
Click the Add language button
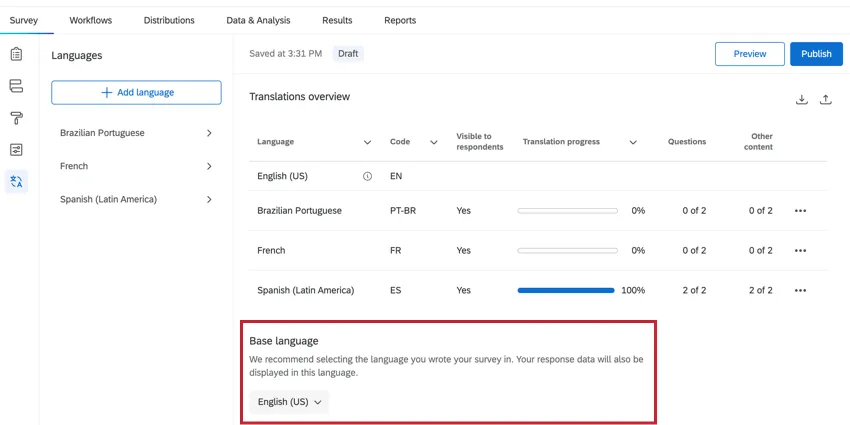(136, 92)
